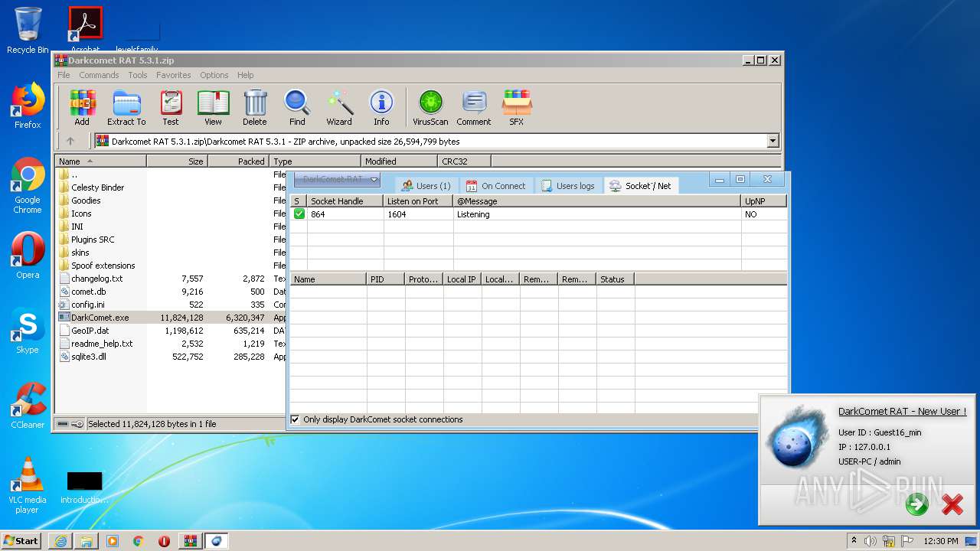The width and height of the screenshot is (980, 551).
Task: Select the Spoof extensions folder
Action: tap(103, 266)
